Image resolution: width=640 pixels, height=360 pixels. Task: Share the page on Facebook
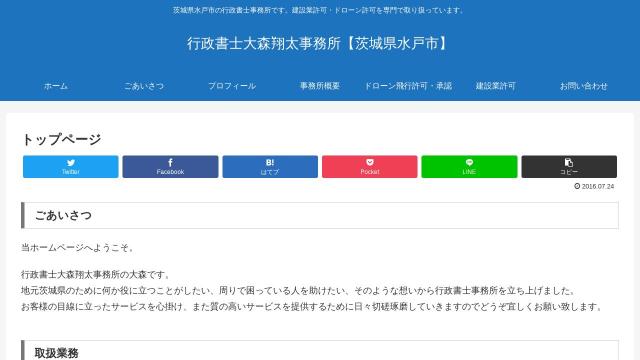point(170,167)
